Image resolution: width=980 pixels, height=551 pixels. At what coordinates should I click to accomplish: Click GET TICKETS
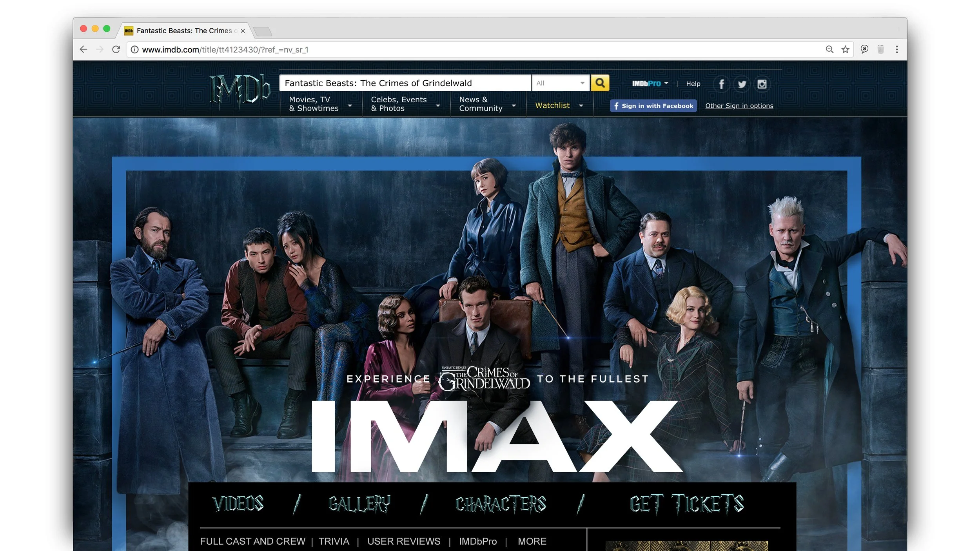pyautogui.click(x=686, y=504)
